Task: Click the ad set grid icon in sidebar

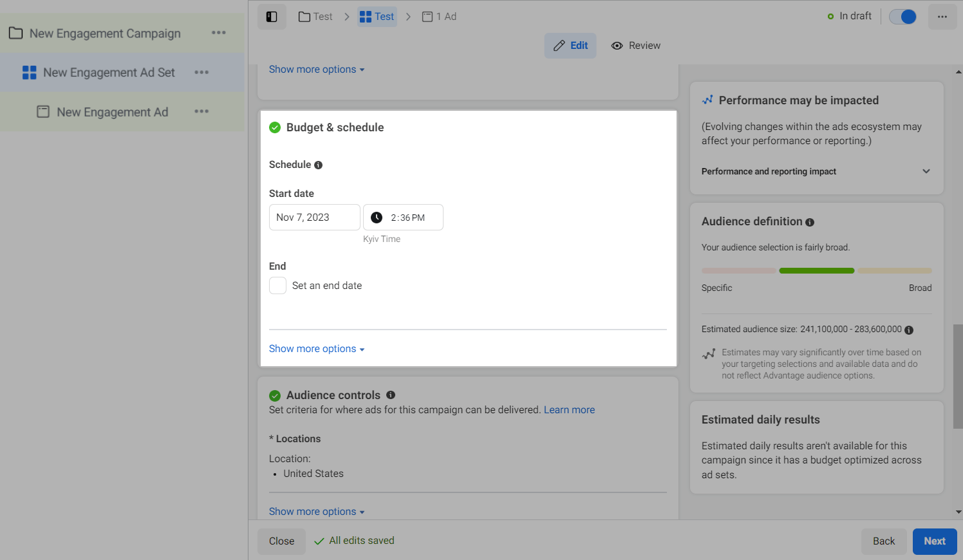Action: [30, 73]
